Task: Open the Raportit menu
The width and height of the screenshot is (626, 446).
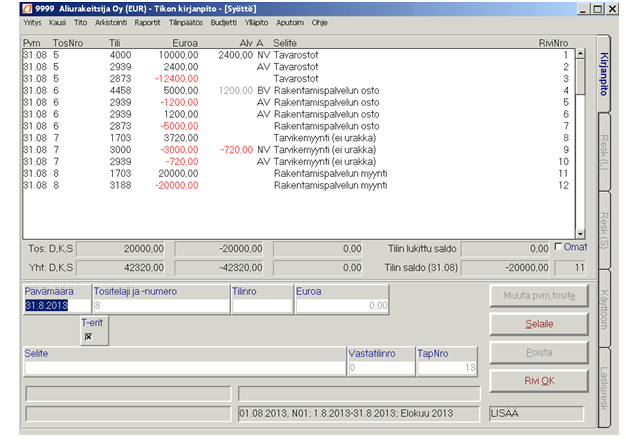Action: 147,23
